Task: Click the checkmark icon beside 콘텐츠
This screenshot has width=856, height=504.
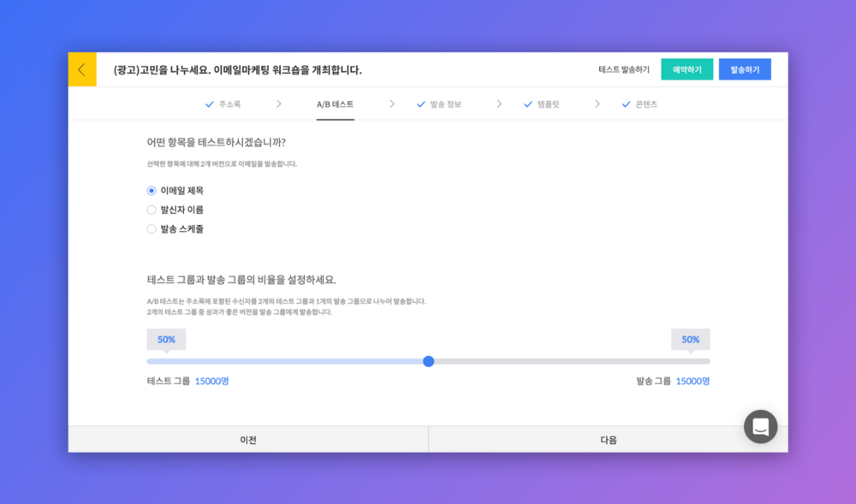Action: coord(627,104)
